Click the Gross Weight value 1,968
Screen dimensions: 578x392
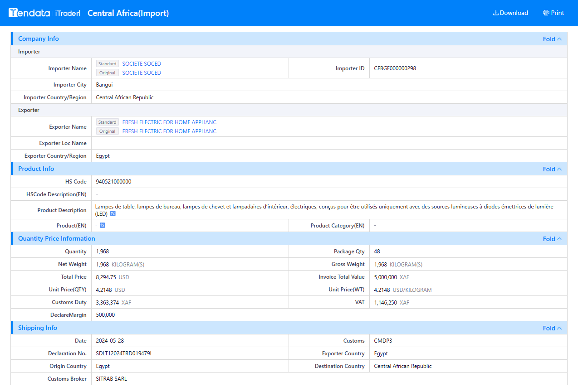click(381, 264)
